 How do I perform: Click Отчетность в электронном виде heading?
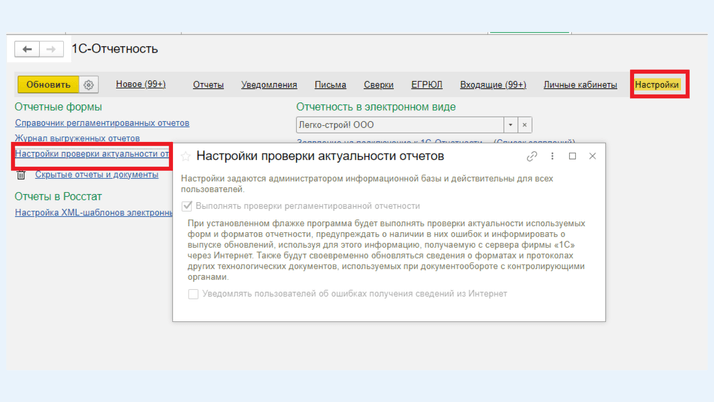click(x=376, y=107)
